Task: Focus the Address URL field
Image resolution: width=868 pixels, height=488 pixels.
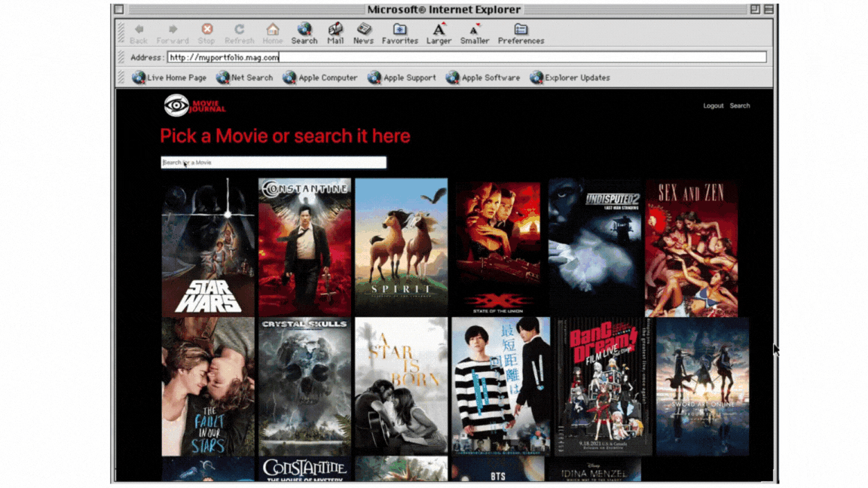Action: pyautogui.click(x=466, y=57)
